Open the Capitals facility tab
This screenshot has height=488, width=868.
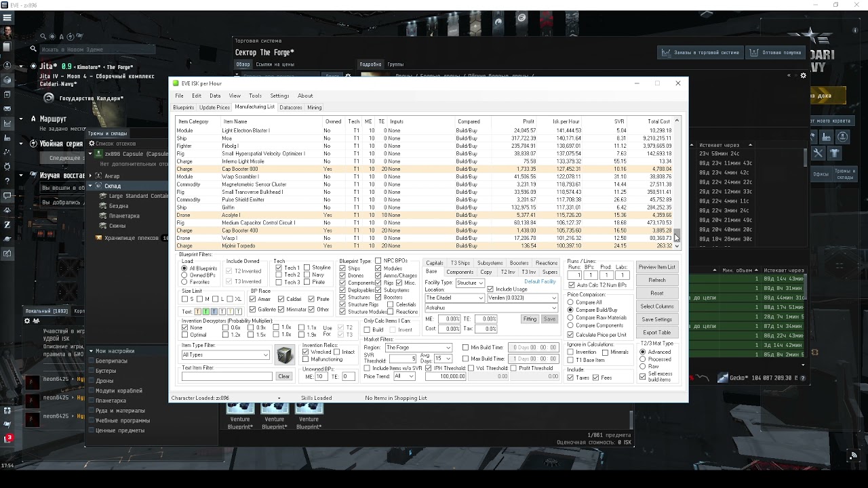[435, 263]
